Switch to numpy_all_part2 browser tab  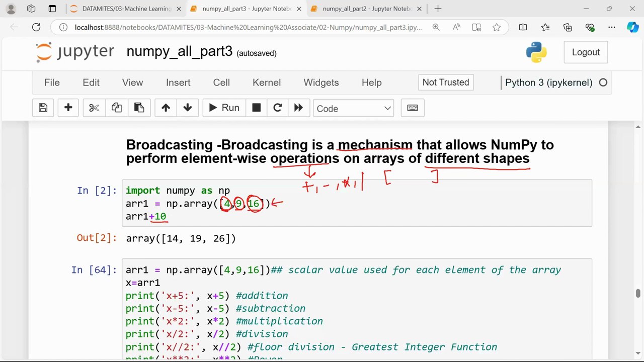click(365, 9)
